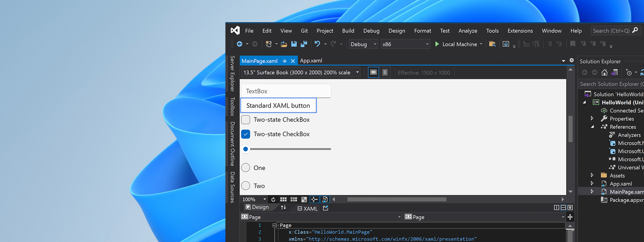
Task: Click into the TextBox input field
Action: 285,91
